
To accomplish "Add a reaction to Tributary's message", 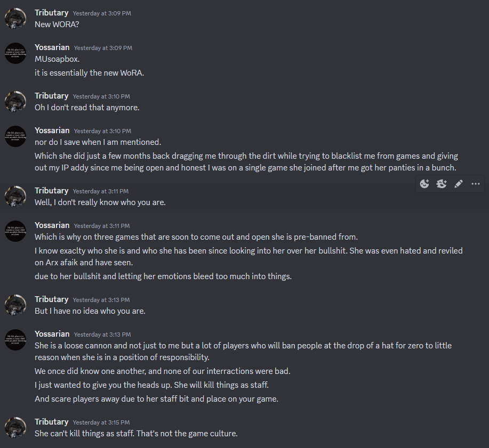I will coord(424,183).
